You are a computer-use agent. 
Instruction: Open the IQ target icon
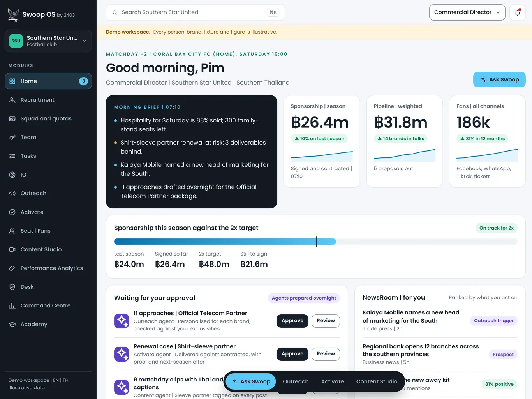coord(12,175)
